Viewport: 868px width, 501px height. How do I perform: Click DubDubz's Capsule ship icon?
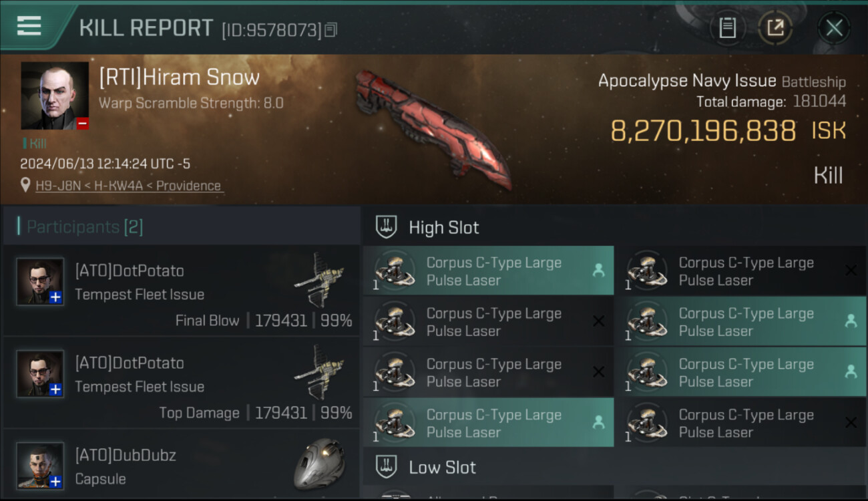tap(319, 464)
